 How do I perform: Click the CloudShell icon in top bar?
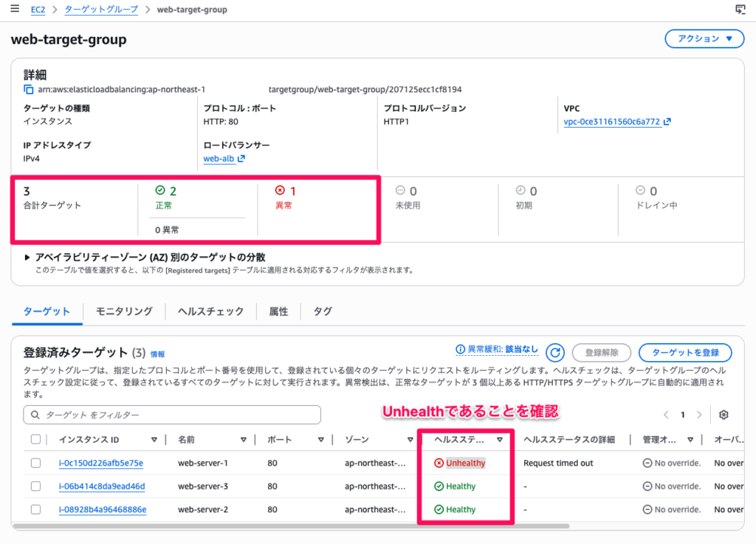[740, 10]
